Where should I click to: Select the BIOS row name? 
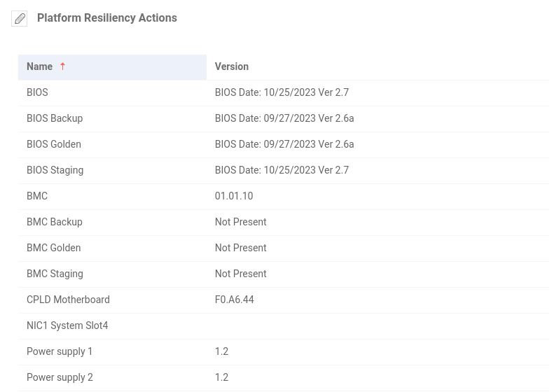tap(37, 92)
